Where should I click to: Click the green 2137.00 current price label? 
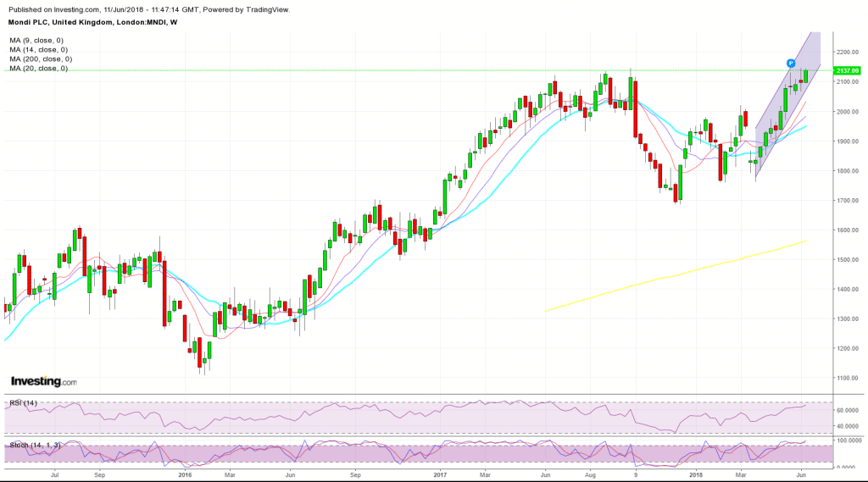[x=849, y=70]
